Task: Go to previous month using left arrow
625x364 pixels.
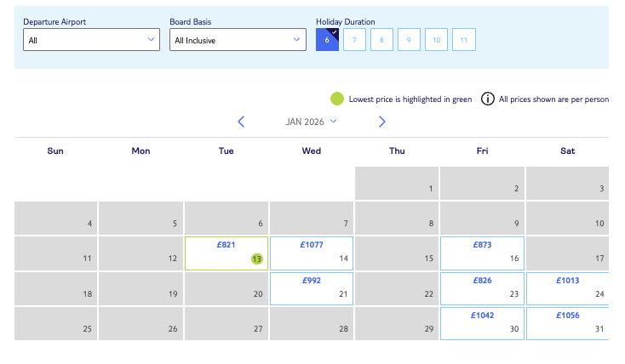Action: (x=241, y=122)
